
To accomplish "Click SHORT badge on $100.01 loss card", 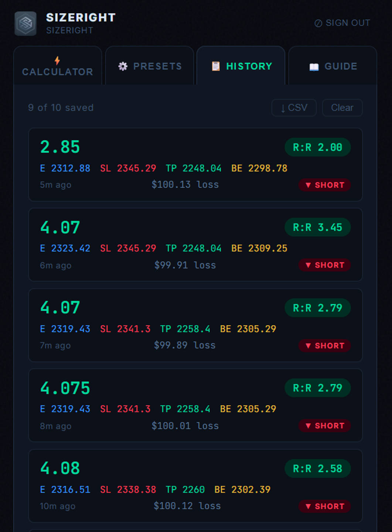I will pyautogui.click(x=325, y=426).
